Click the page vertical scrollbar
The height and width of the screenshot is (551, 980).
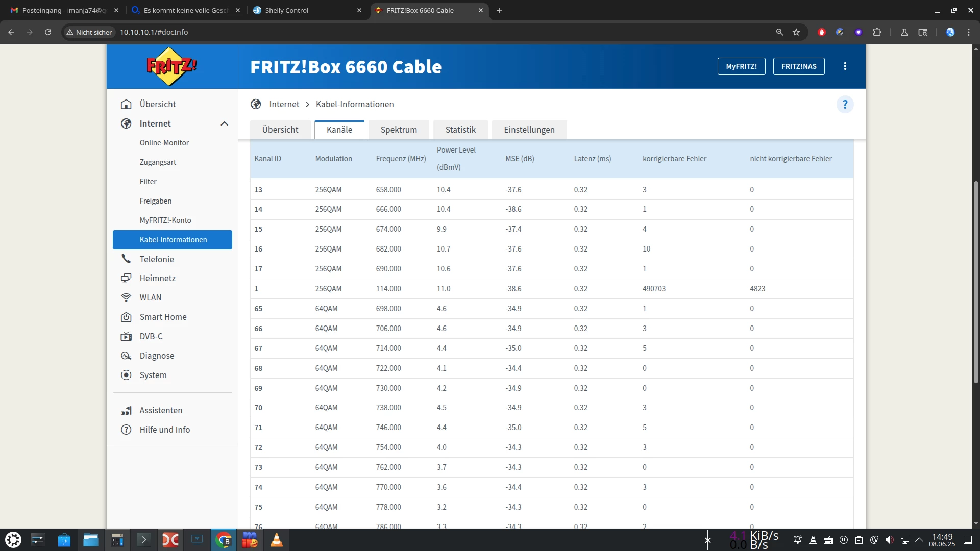coord(976,281)
